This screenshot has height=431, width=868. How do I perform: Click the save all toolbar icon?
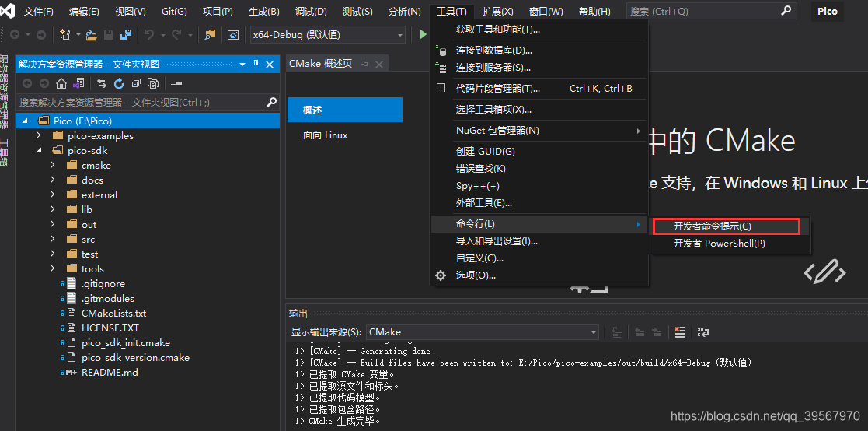pyautogui.click(x=126, y=35)
